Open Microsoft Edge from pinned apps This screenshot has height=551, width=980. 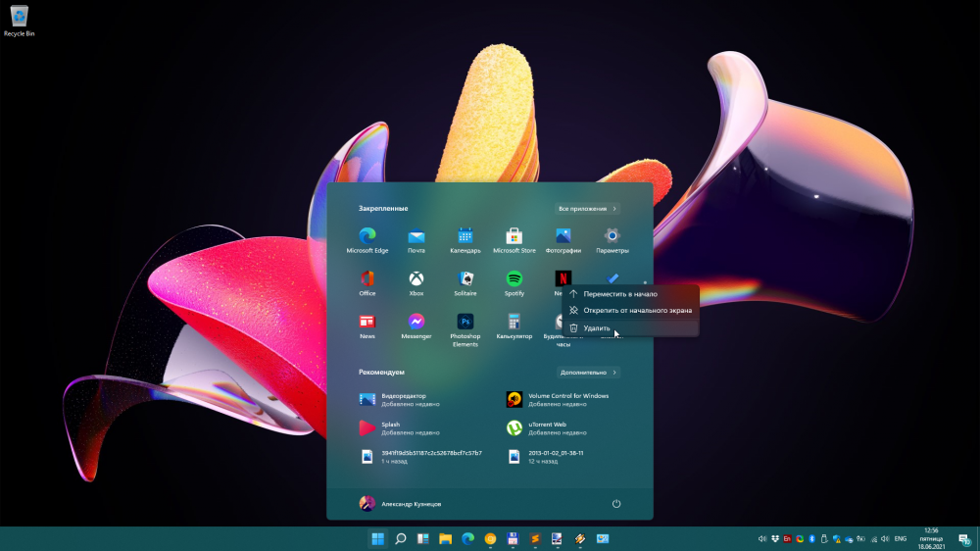[x=367, y=236]
